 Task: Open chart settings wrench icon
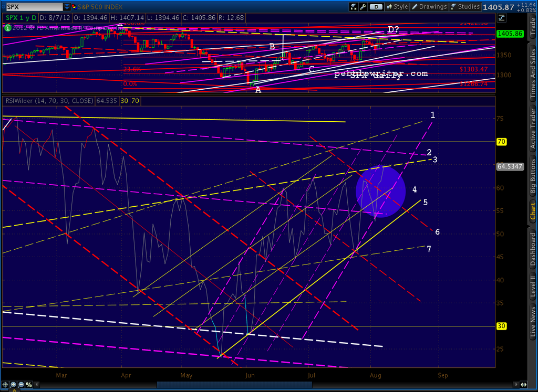pyautogui.click(x=363, y=7)
